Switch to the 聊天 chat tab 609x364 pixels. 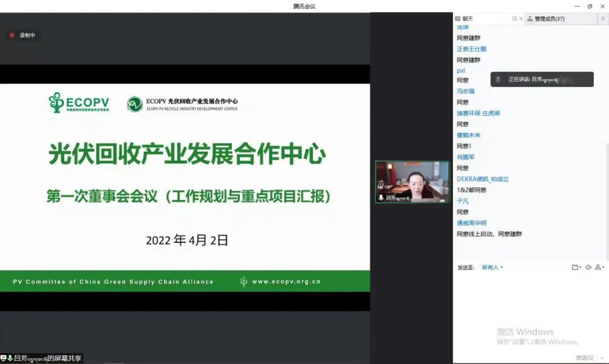(466, 19)
